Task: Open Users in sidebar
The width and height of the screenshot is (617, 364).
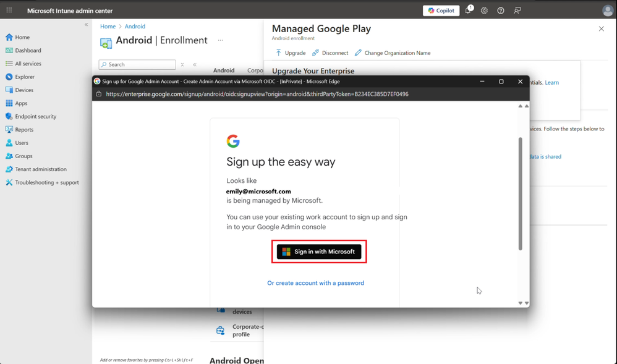Action: click(x=17, y=143)
